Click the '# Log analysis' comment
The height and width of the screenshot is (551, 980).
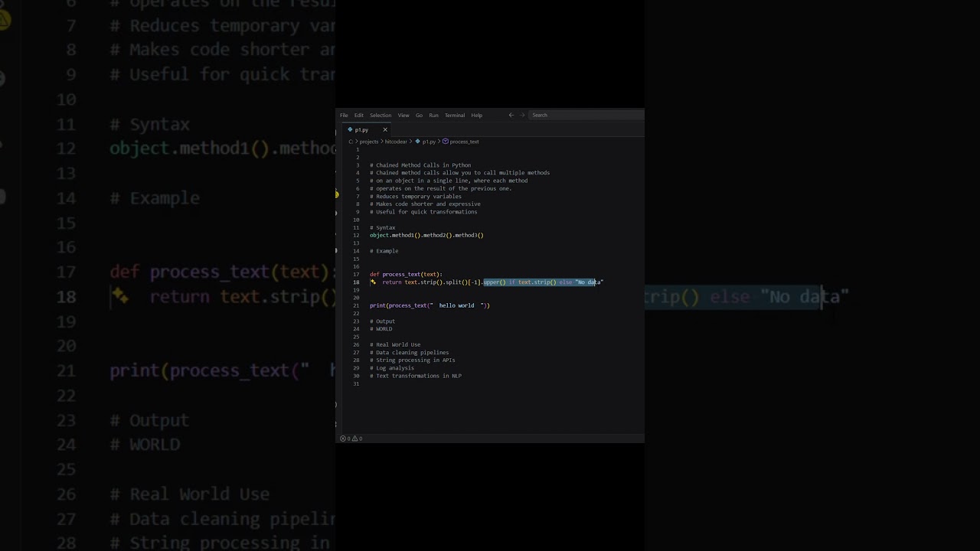[x=392, y=368]
